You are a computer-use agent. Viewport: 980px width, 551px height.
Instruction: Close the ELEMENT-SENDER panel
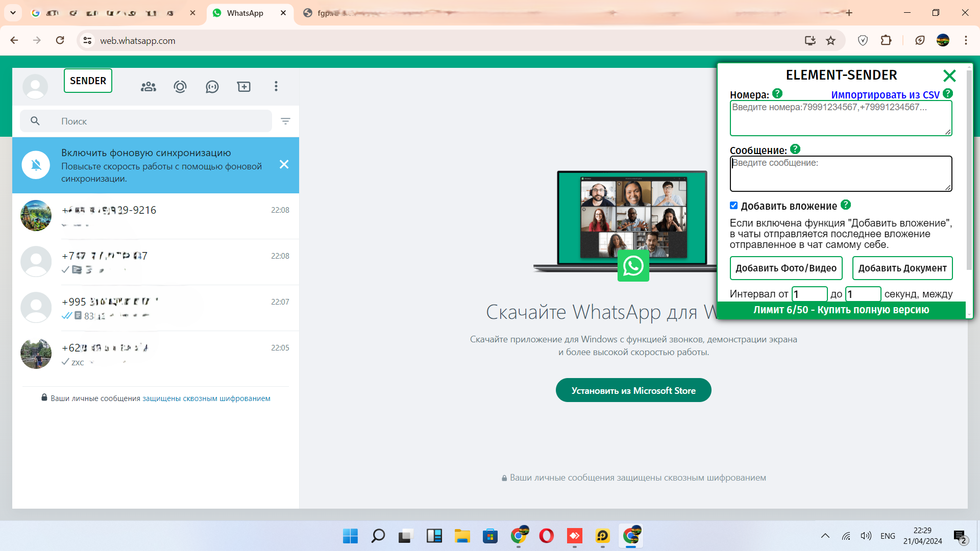point(949,76)
